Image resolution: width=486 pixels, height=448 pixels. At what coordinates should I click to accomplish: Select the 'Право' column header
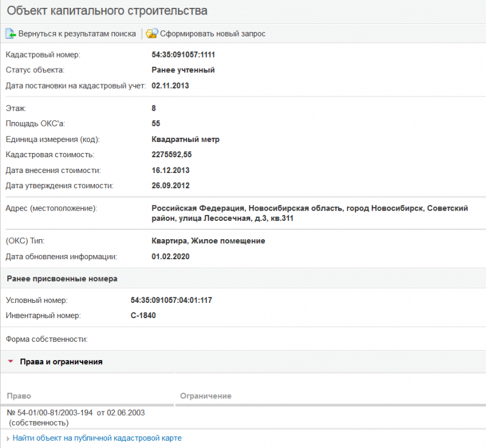(x=18, y=396)
